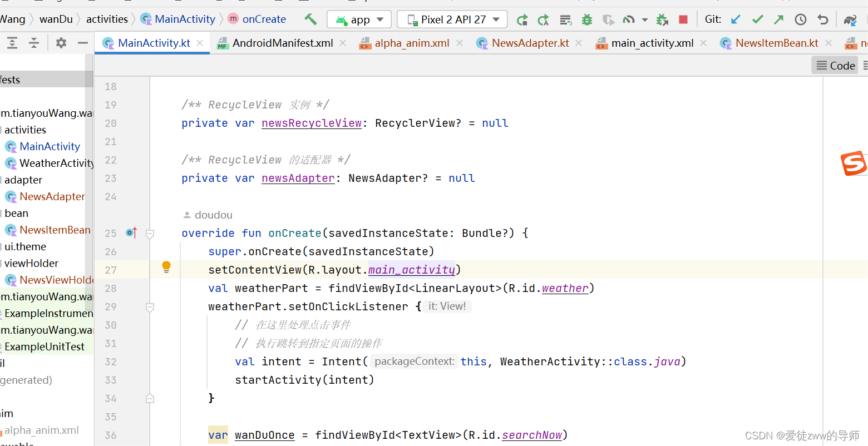The image size is (868, 446).
Task: Click the Rerun app icon
Action: coord(522,20)
